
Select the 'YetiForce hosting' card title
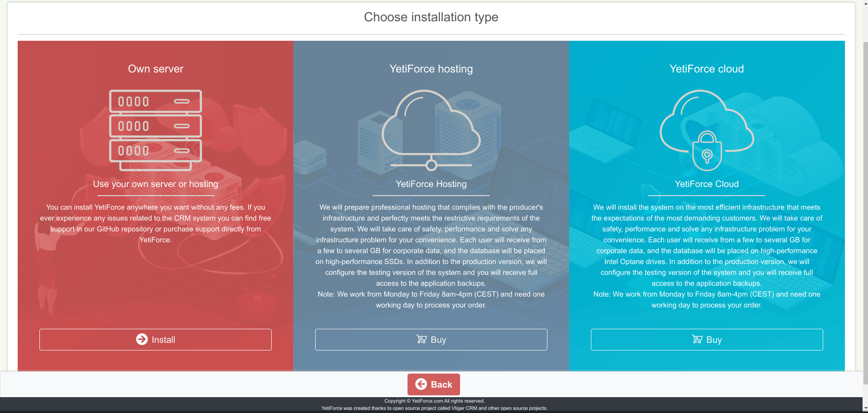click(431, 69)
